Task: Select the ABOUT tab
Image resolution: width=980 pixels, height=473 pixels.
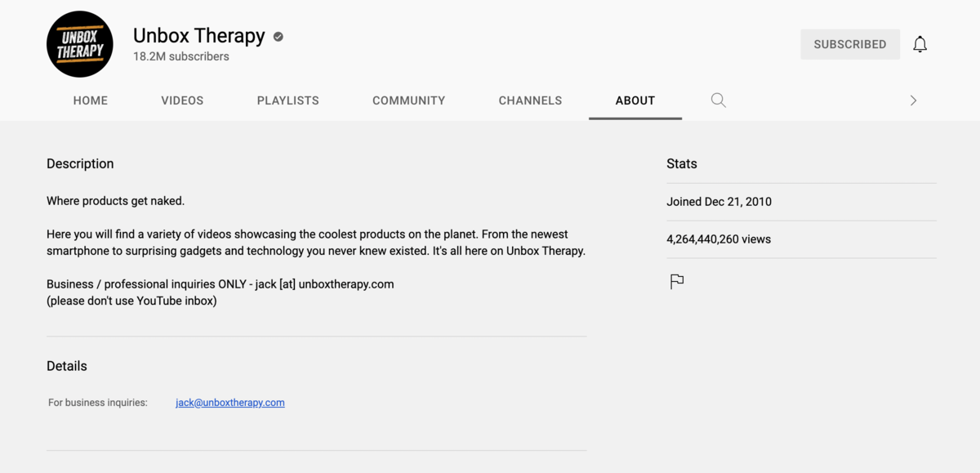Action: 635,100
